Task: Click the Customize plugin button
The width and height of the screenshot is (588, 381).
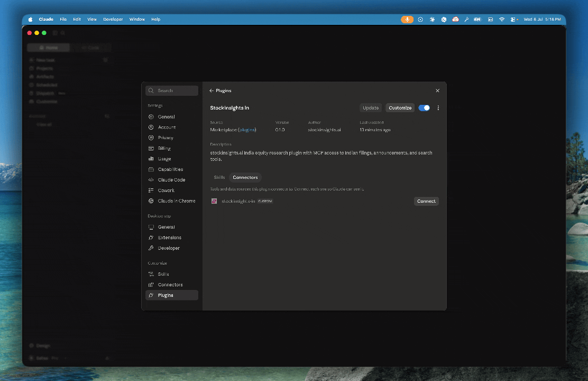Action: pos(400,108)
